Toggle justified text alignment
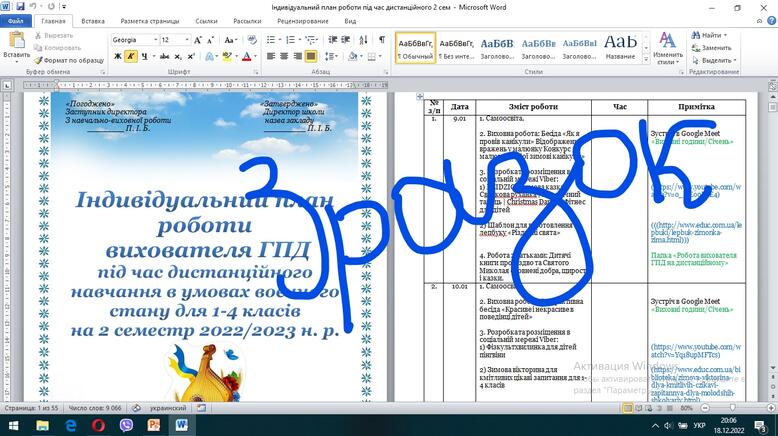Screen dimensions: 778x436 click(x=311, y=57)
